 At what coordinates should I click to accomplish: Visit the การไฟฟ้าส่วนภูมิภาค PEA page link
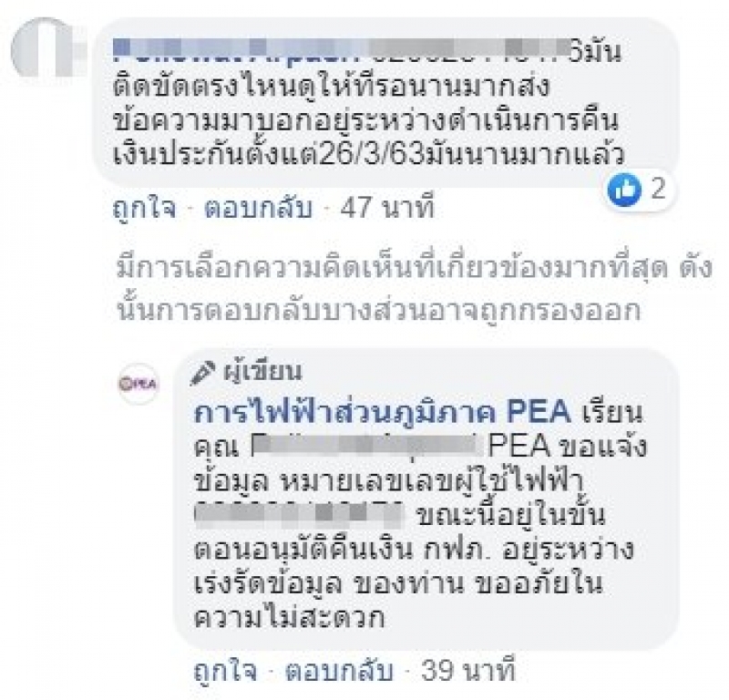pyautogui.click(x=382, y=412)
